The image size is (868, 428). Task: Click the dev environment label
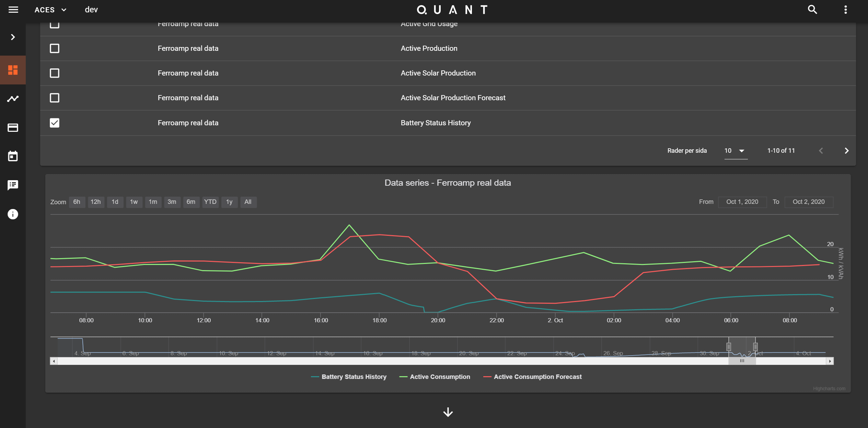(x=91, y=10)
